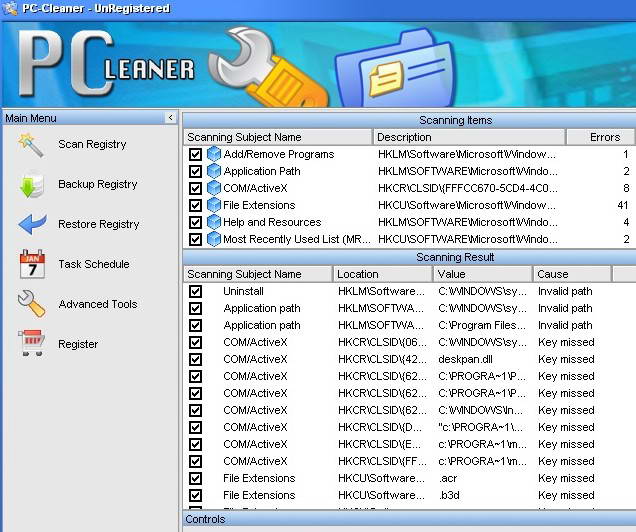Click the Controls panel header
Screen dimensions: 636x532
coord(409,519)
